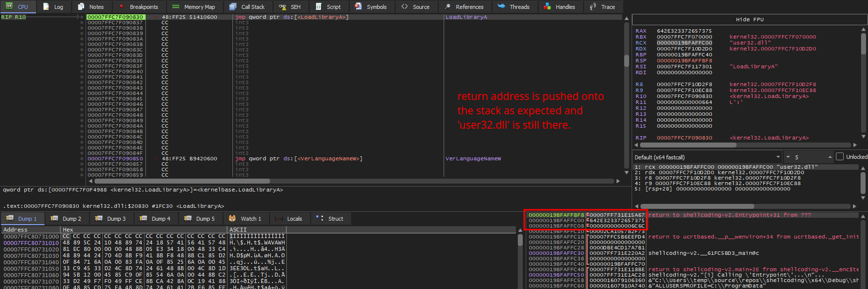Open the Memory Map icon
Image resolution: width=868 pixels, height=289 pixels.
point(176,7)
